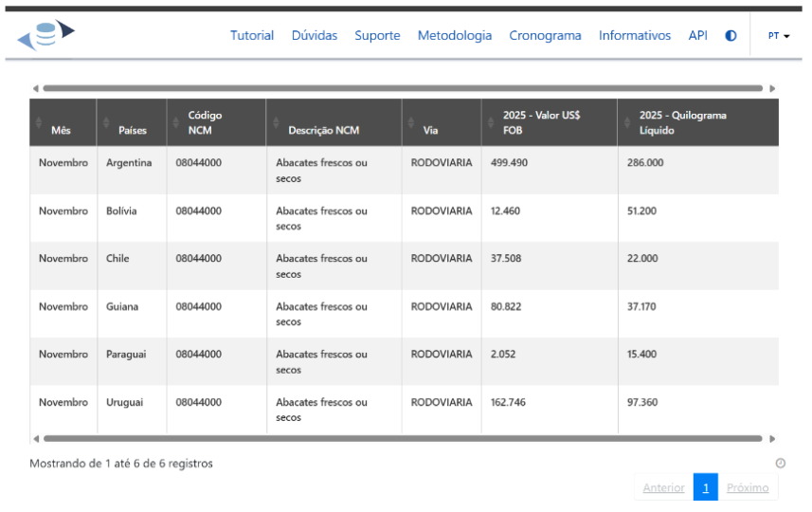Sort by 2025 Valor US$ FOB header

(491, 123)
